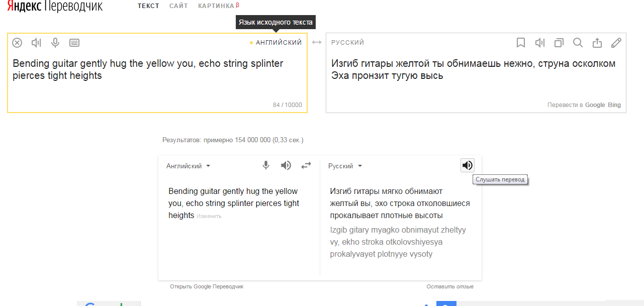Image resolution: width=644 pixels, height=306 pixels.
Task: Click the Изменить link under the Google source text
Action: 209,216
